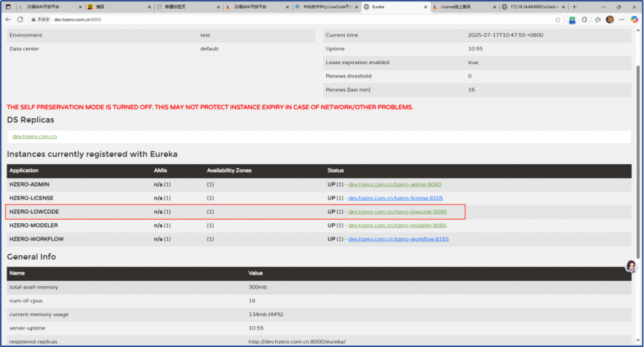This screenshot has height=347, width=644.
Task: Click the address bar showing dev.hzero.com.cn:8000
Action: [283, 19]
